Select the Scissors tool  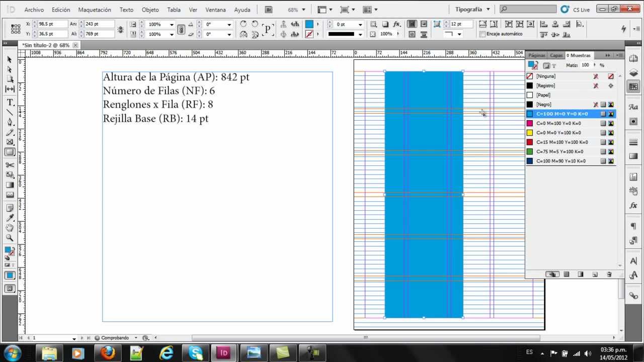pos(10,165)
